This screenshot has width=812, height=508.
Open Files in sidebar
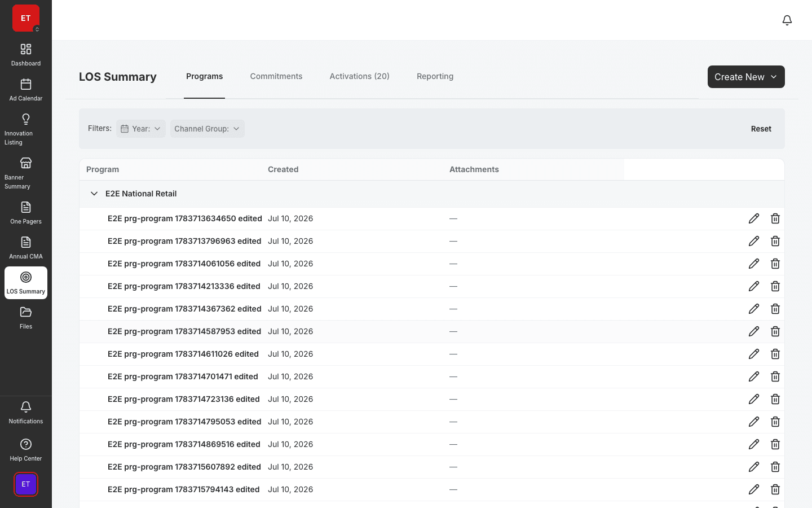(26, 318)
